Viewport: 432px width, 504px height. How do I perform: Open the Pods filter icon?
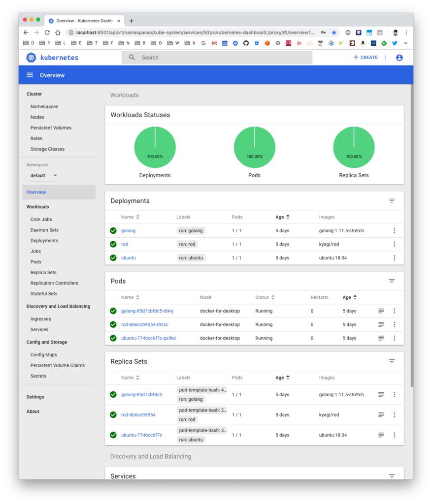(392, 281)
